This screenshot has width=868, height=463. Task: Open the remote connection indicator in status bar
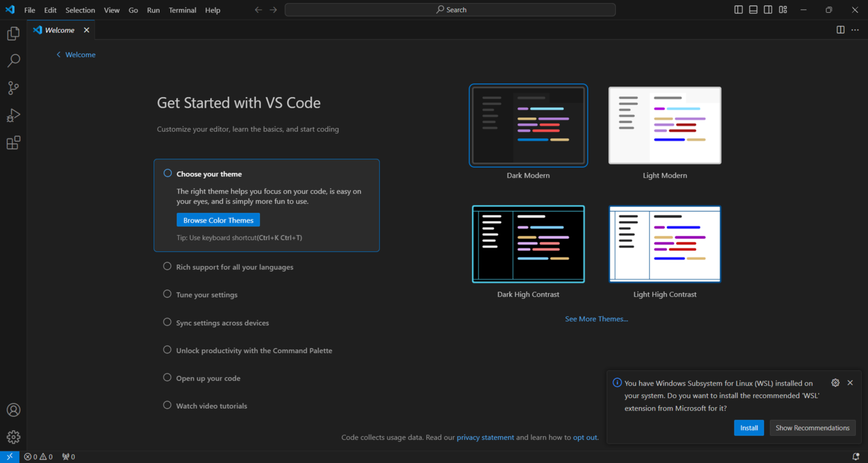click(x=9, y=456)
